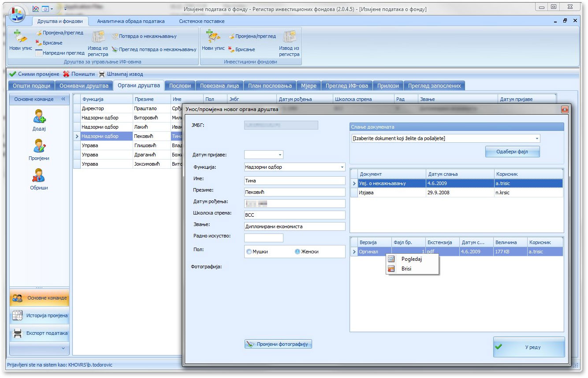Expand the document selection combo box
This screenshot has height=378, width=588.
pyautogui.click(x=537, y=139)
